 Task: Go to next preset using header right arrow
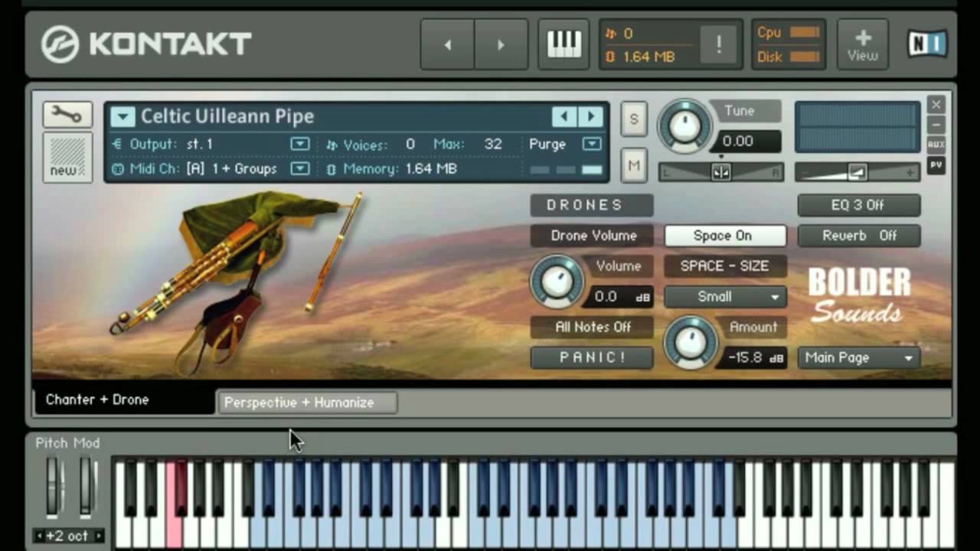tap(501, 44)
